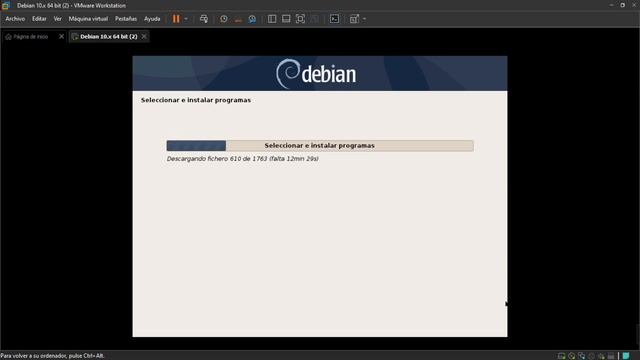
Task: Open the Máquina virtual menu
Action: 88,19
